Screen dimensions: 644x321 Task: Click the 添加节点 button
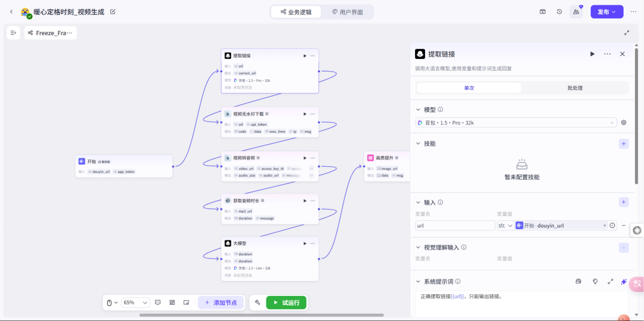221,303
